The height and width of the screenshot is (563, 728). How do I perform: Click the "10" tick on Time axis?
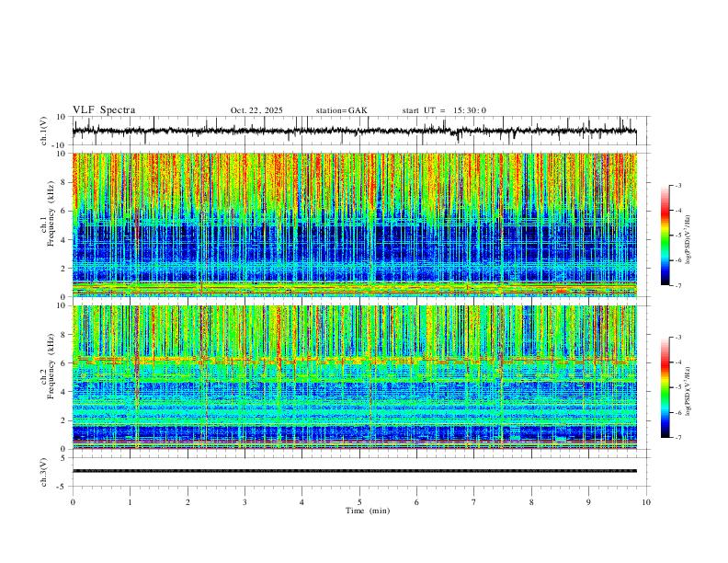click(x=646, y=502)
